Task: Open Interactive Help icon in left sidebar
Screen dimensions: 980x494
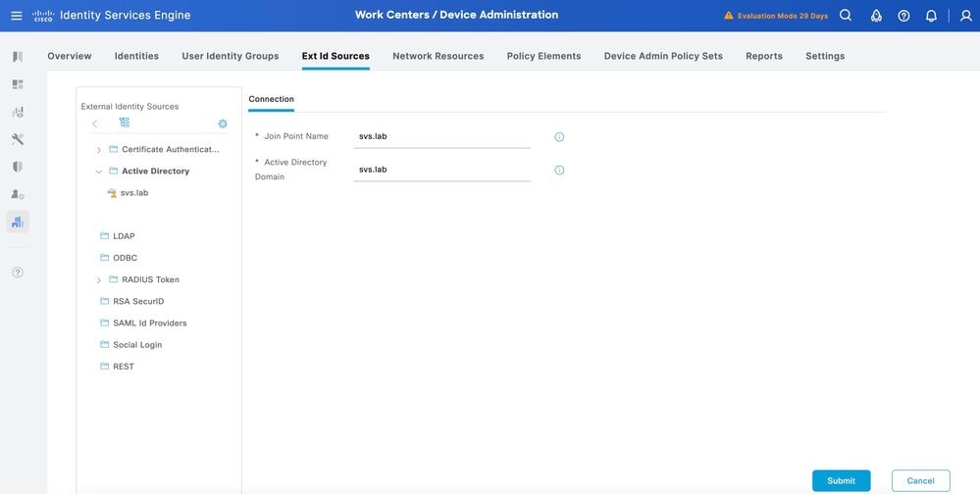Action: [x=18, y=272]
